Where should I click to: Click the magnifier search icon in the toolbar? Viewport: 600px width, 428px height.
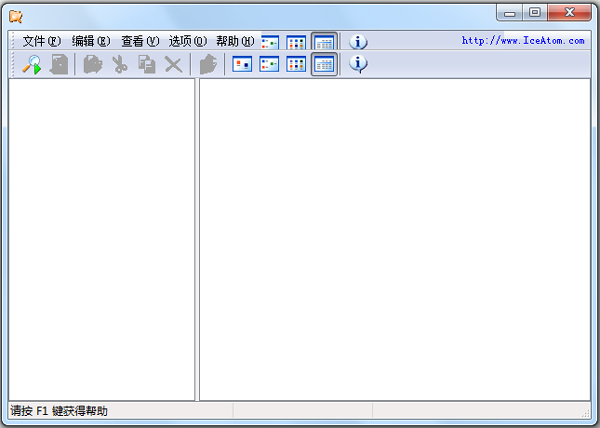(32, 64)
